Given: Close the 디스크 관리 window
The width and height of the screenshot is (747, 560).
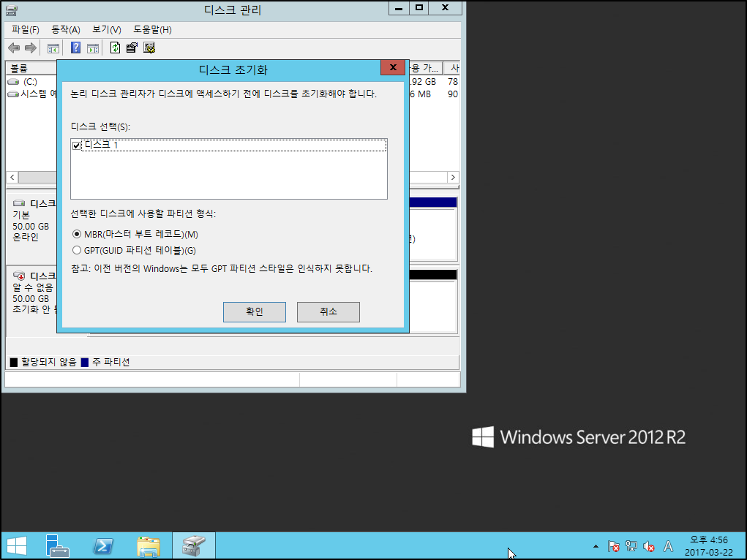Looking at the screenshot, I should coord(445,8).
